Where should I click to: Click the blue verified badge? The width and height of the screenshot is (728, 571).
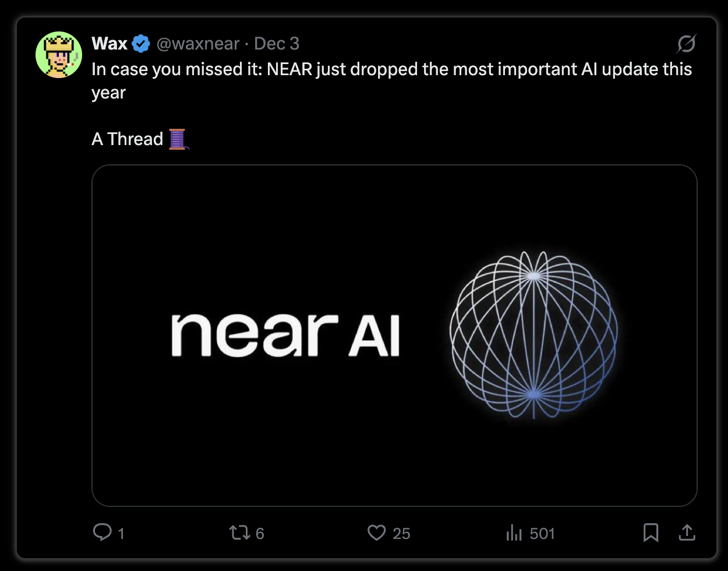[x=142, y=44]
